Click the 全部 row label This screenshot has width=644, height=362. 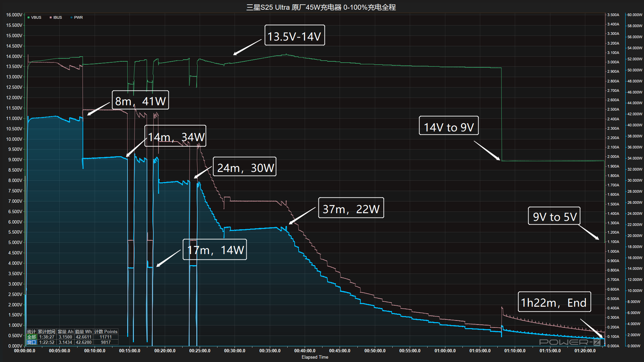pos(32,337)
